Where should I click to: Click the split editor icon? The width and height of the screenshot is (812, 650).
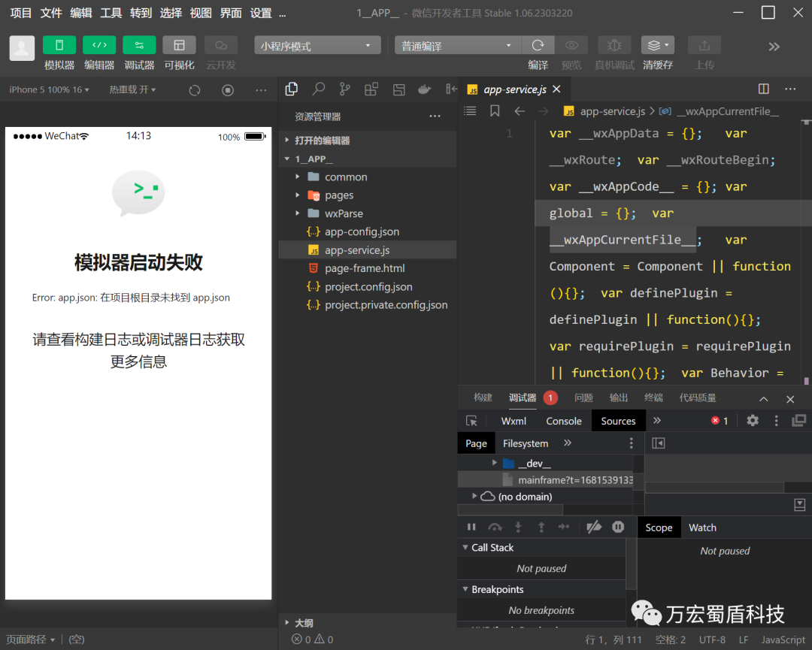[x=763, y=89]
